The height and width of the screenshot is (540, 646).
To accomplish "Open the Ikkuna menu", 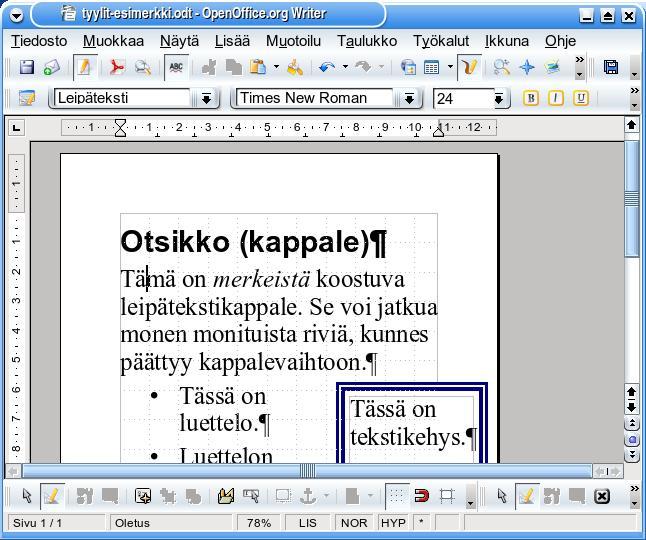I will coord(507,41).
